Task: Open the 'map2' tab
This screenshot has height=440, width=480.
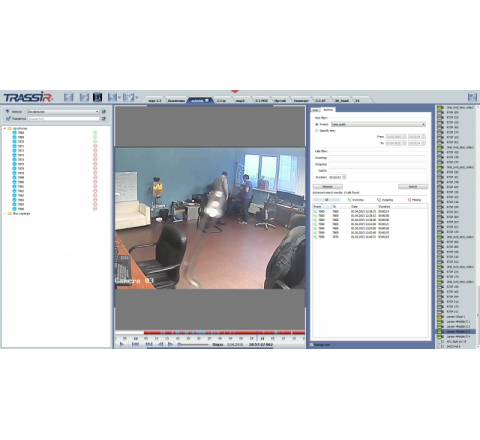Action: click(240, 100)
